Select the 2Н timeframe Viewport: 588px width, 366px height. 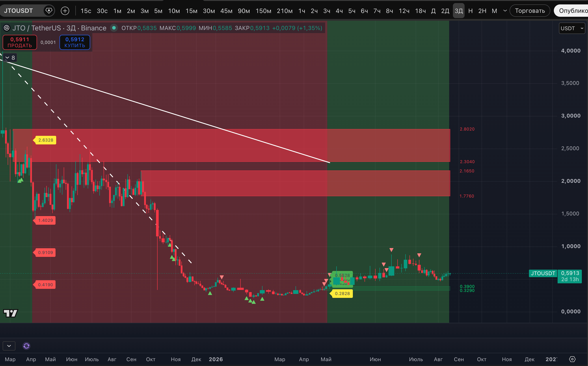click(x=482, y=11)
